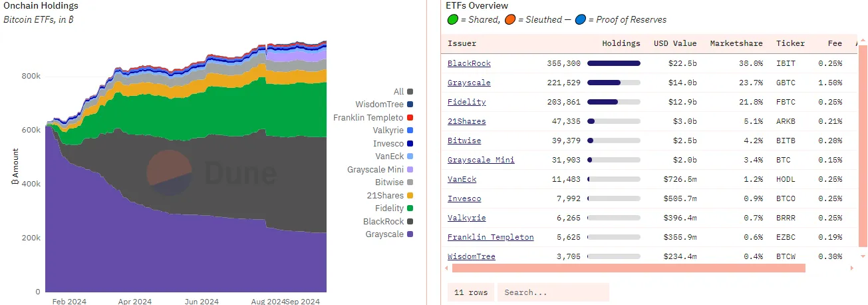Click the Invesco legend color square

410,144
